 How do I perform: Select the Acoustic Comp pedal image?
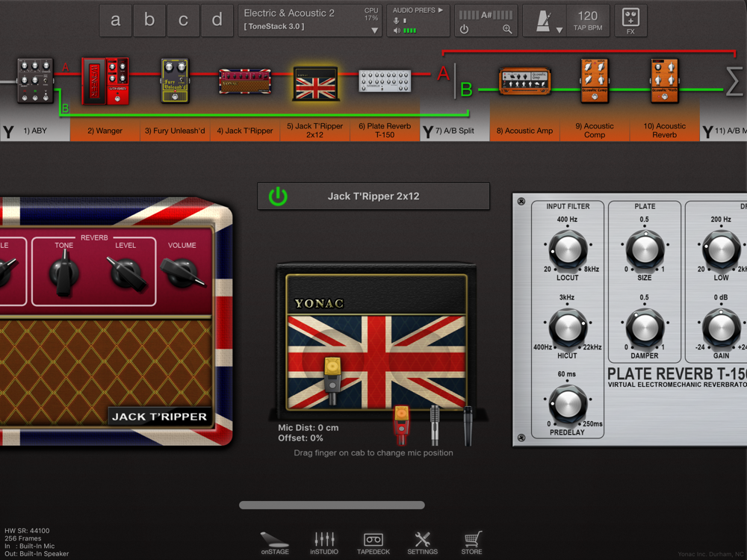(595, 81)
